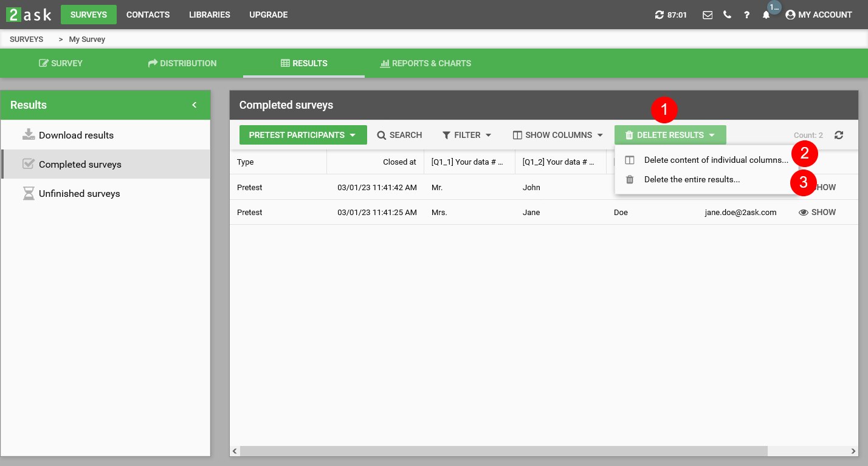Open the help question mark icon

(x=746, y=15)
